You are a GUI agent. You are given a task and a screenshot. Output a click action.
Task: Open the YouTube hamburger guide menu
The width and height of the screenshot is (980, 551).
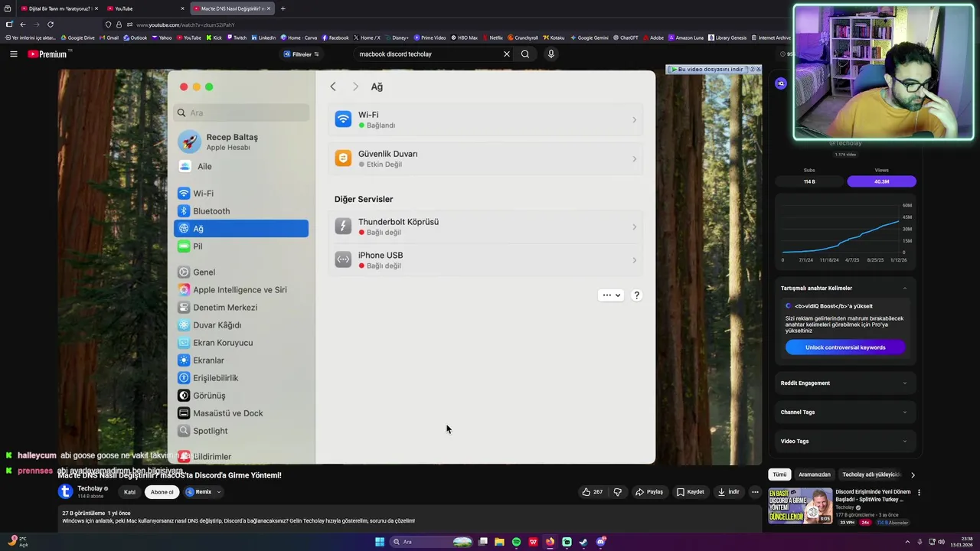13,54
